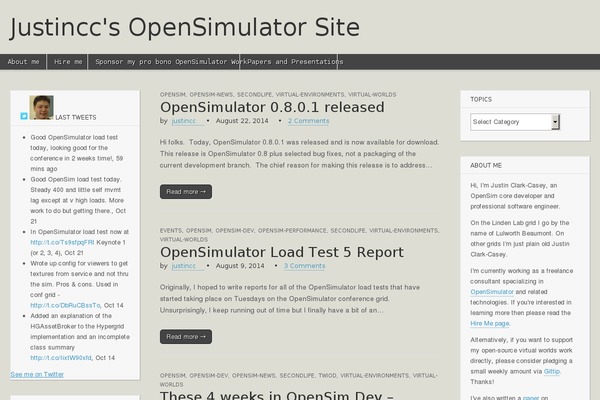This screenshot has width=600, height=400.
Task: Click Read more under Load Test 5 Report
Action: (185, 336)
